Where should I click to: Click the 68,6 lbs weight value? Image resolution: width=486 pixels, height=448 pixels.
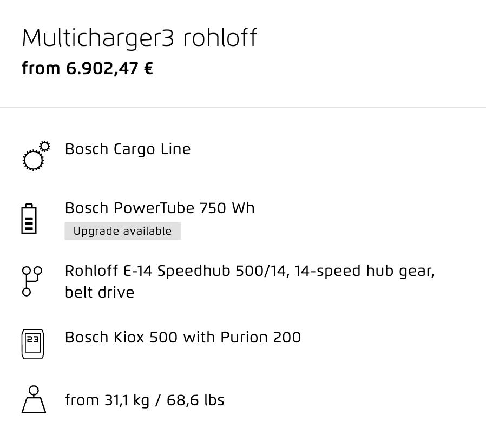[x=195, y=400]
